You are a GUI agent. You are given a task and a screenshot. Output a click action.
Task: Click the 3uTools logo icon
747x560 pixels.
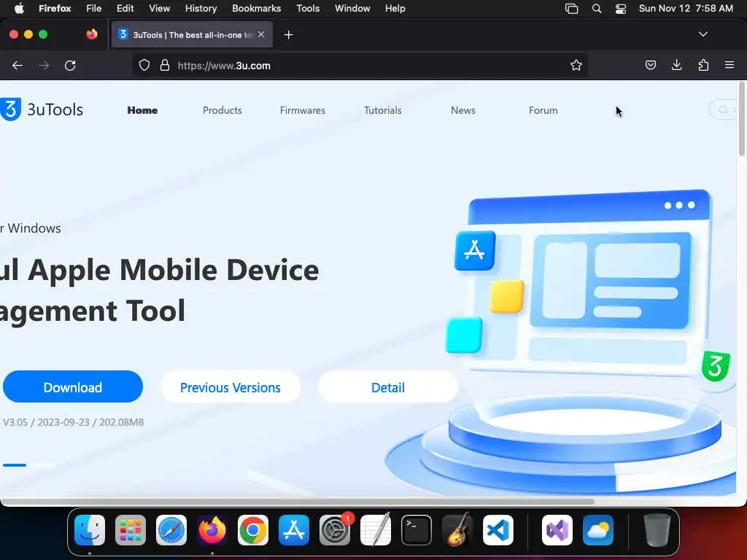(10, 109)
